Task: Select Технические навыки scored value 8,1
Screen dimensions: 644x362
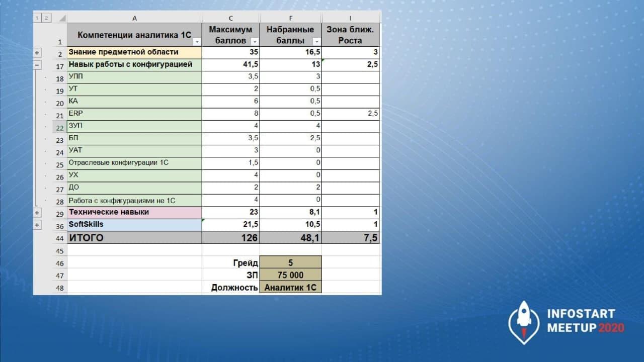Action: (x=291, y=213)
